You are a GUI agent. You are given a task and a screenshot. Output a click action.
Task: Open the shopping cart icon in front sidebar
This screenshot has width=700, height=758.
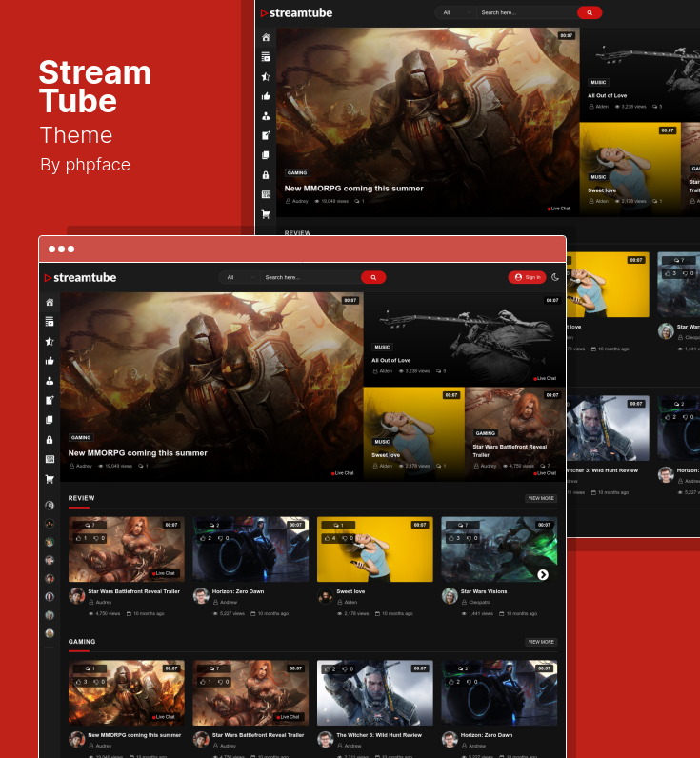tap(50, 479)
